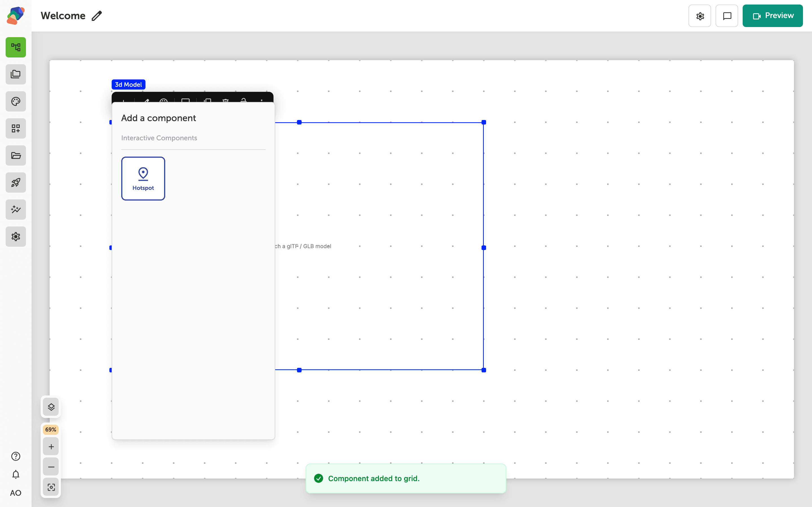
Task: Edit the Welcome title with pencil icon
Action: [x=97, y=16]
